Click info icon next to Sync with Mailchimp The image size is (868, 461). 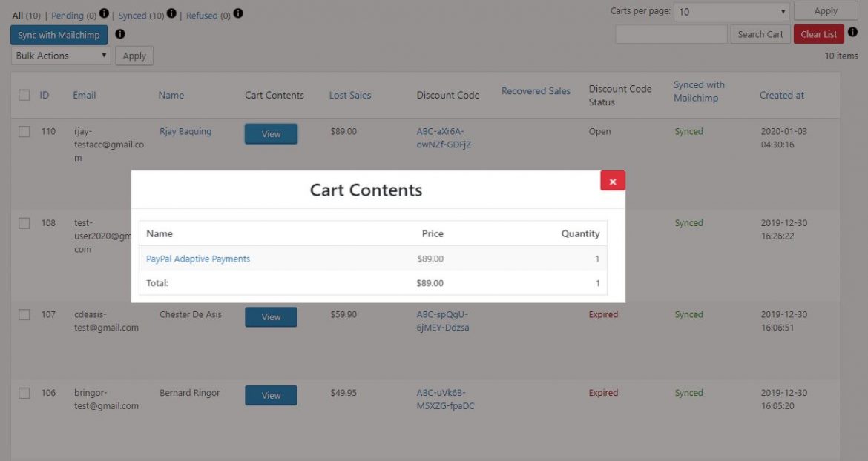pyautogui.click(x=119, y=34)
